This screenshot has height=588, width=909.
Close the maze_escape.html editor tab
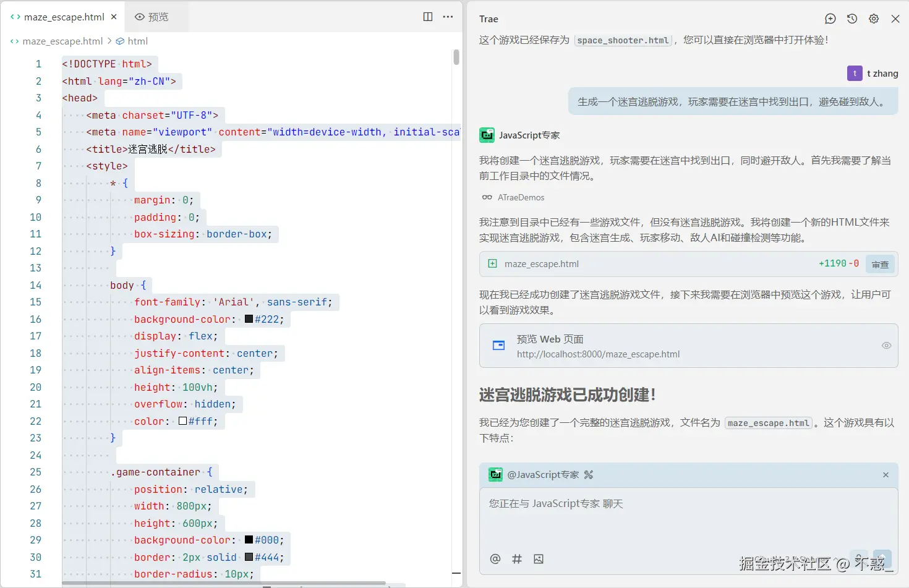coord(114,17)
